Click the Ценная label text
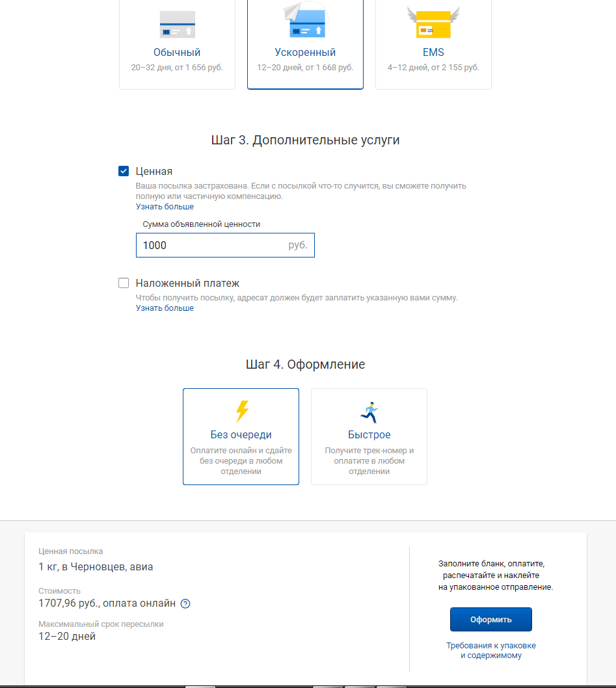Screen dimensions: 616x688 (x=154, y=171)
